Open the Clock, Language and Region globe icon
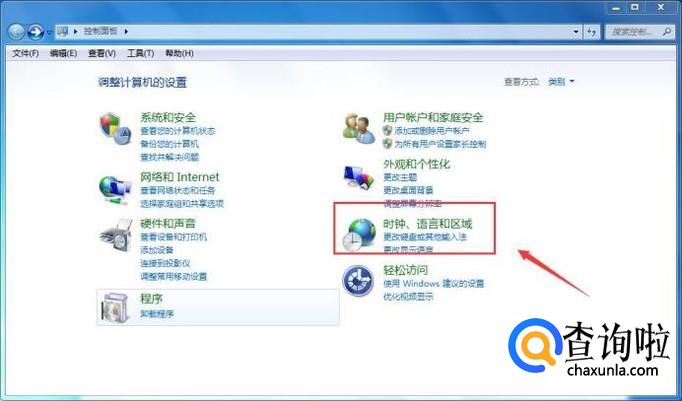Screen dimensions: 682x401 coord(359,234)
